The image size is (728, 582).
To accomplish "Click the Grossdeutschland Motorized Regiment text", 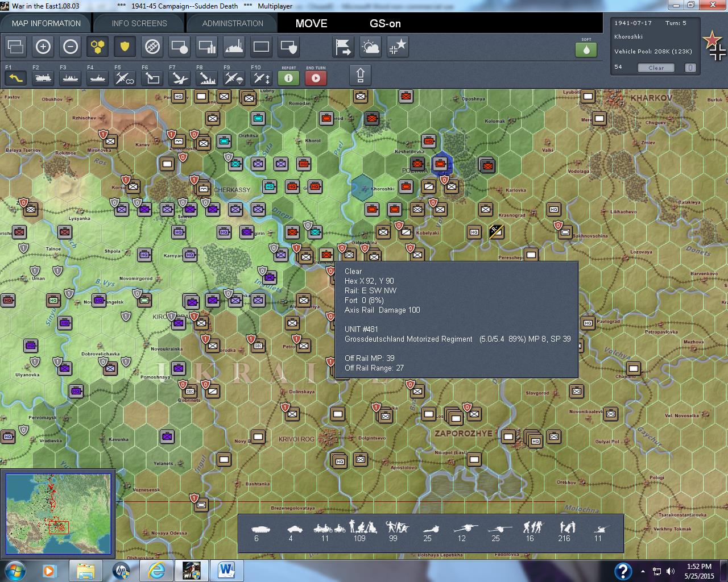I will [x=408, y=339].
